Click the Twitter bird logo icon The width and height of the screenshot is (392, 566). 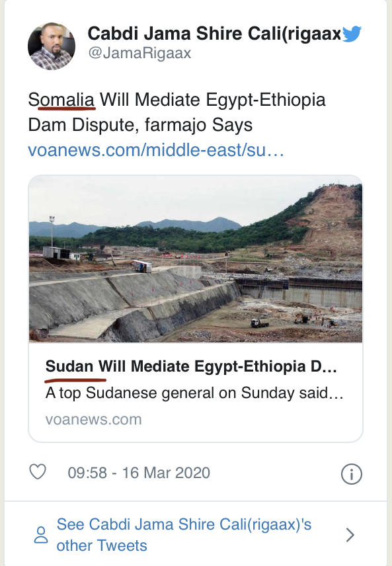351,34
